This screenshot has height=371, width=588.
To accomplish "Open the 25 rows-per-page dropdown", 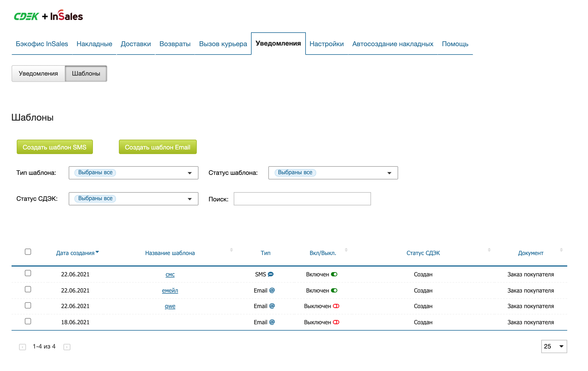I will (554, 346).
